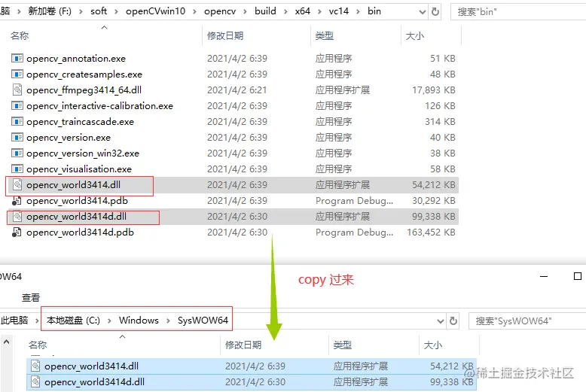Navigate to soft folder in breadcrumb
The width and height of the screenshot is (586, 392).
99,11
